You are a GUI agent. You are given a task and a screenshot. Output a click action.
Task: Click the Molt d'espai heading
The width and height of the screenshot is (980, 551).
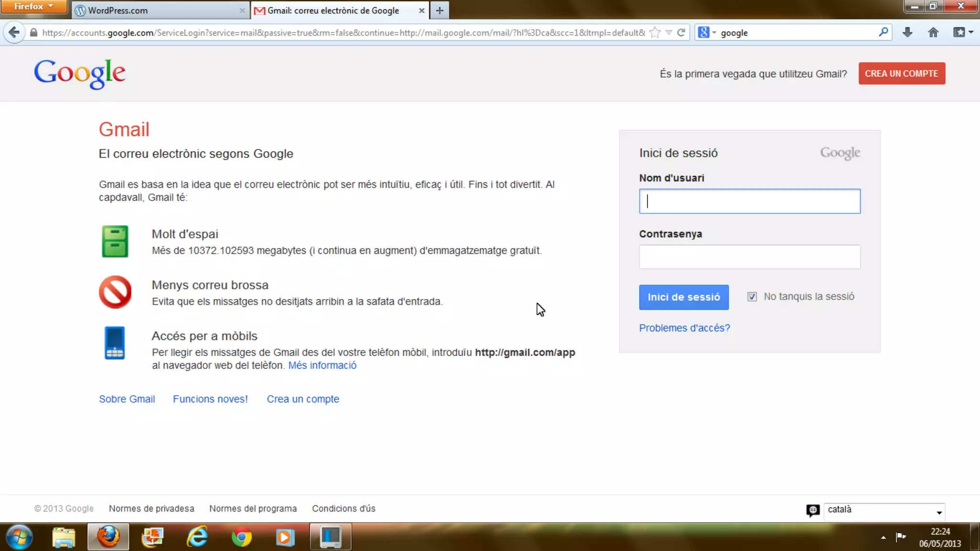pyautogui.click(x=185, y=234)
